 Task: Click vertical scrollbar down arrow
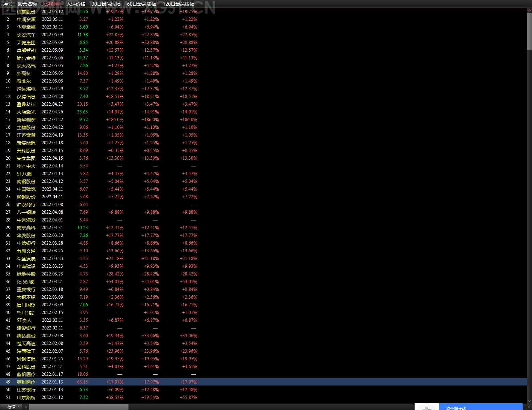[529, 401]
